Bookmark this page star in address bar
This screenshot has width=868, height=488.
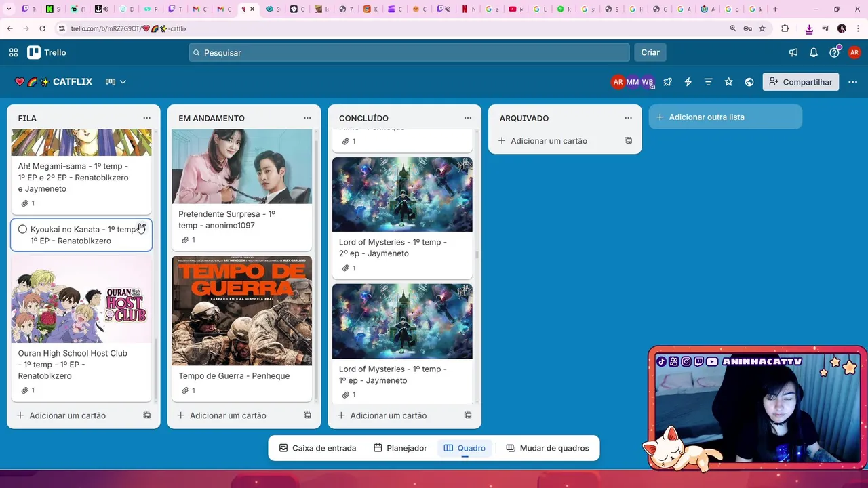click(x=762, y=28)
